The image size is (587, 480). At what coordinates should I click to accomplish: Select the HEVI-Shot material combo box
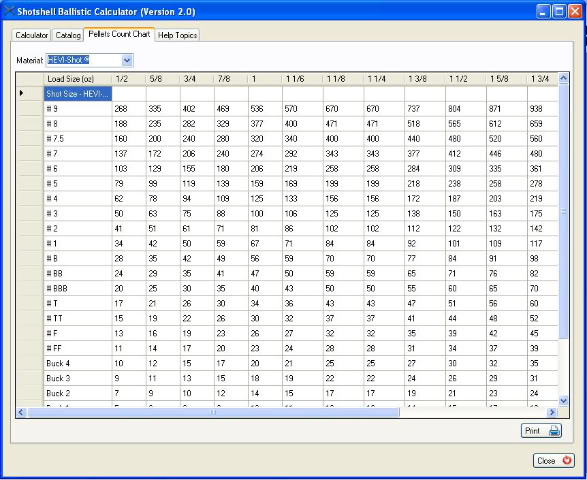89,60
